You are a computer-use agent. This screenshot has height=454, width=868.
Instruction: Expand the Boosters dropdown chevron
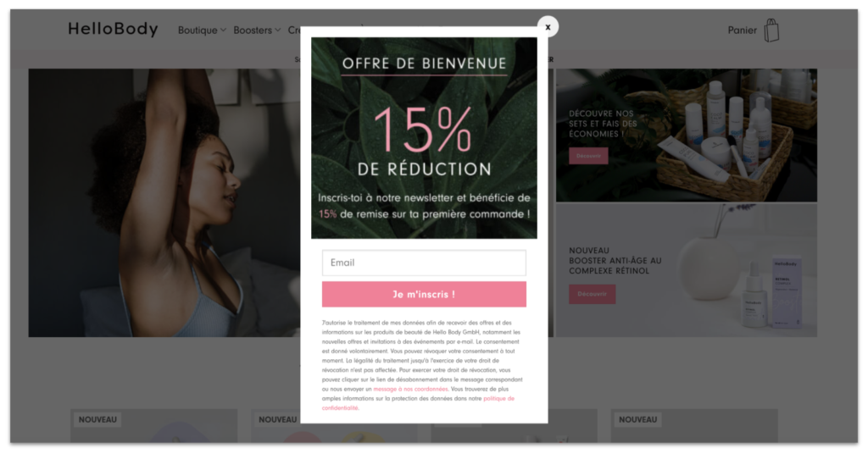pyautogui.click(x=277, y=30)
